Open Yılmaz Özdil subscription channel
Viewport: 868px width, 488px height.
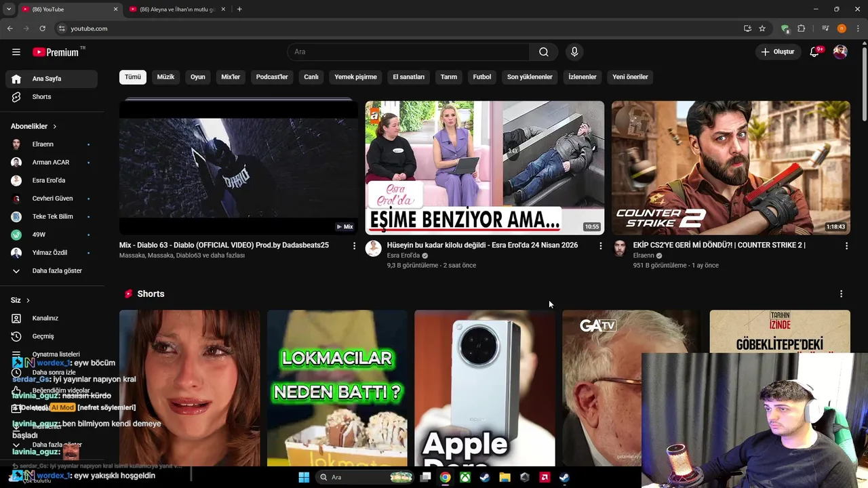(52, 253)
